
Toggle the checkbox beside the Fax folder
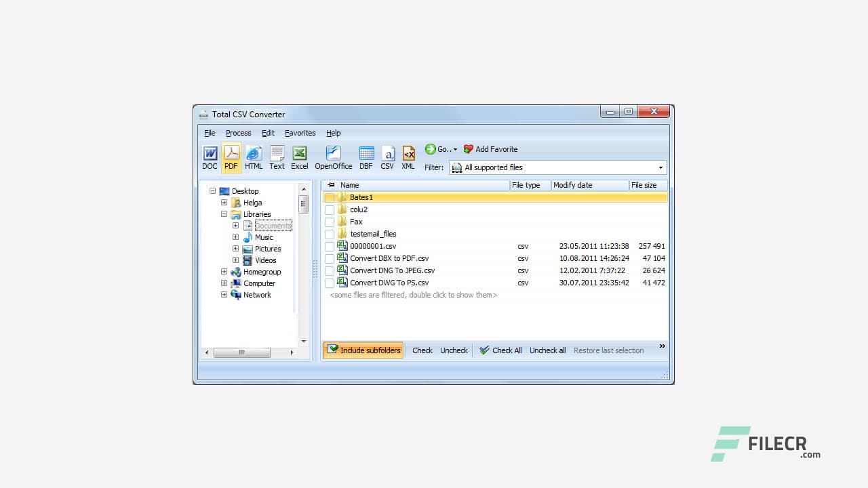[330, 221]
